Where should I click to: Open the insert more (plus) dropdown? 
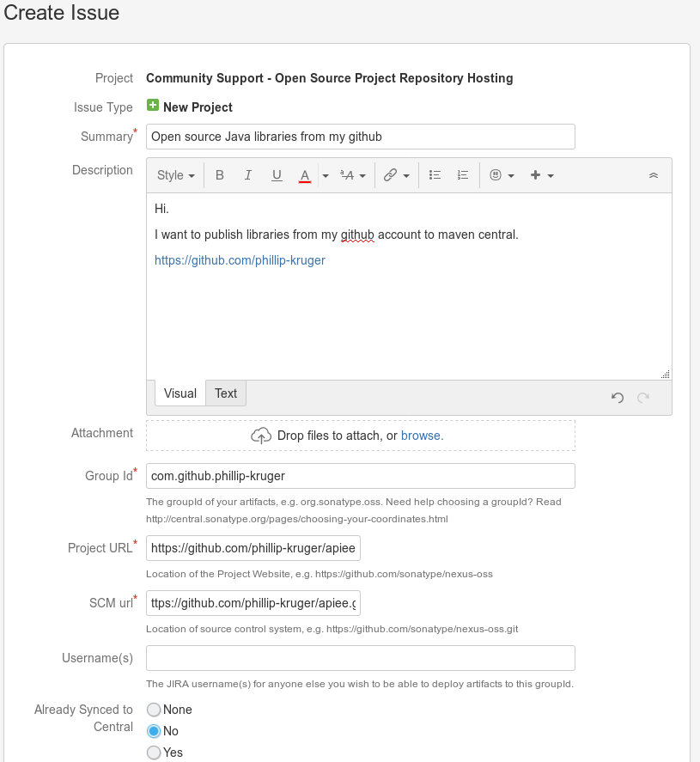point(542,175)
